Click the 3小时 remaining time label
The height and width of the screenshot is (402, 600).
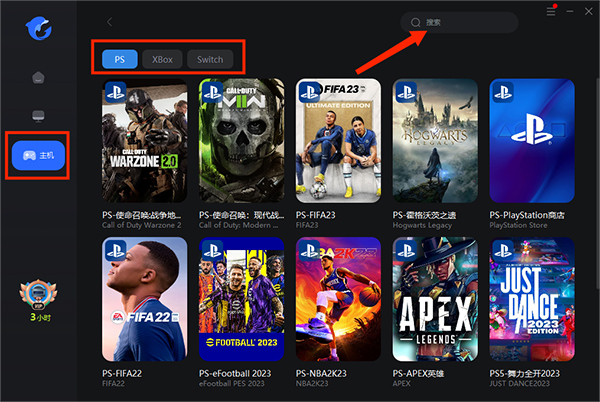(38, 318)
